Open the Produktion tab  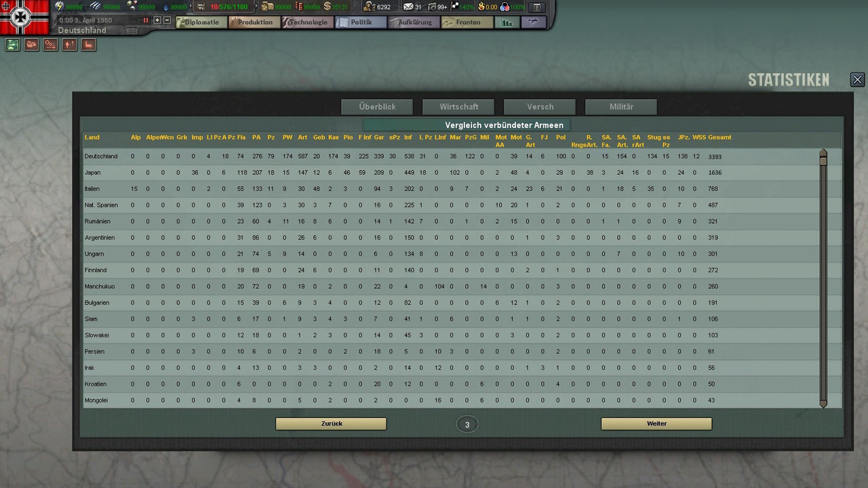pos(254,22)
